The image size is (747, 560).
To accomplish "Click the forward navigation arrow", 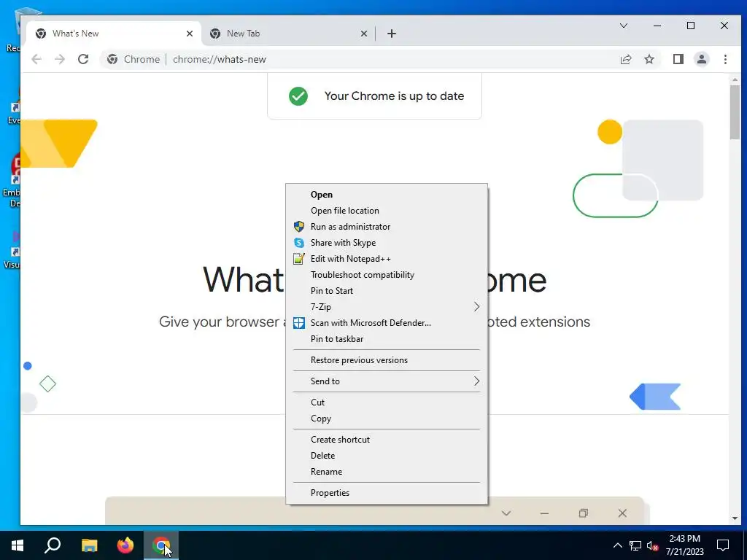I will pos(60,59).
